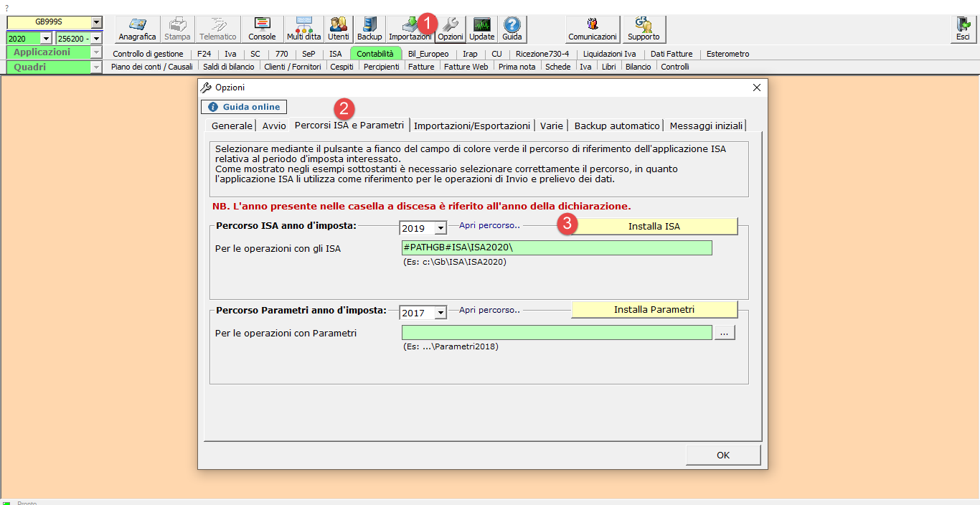Launch the Backup tool icon
Screen dimensions: 980x505
coord(369,29)
